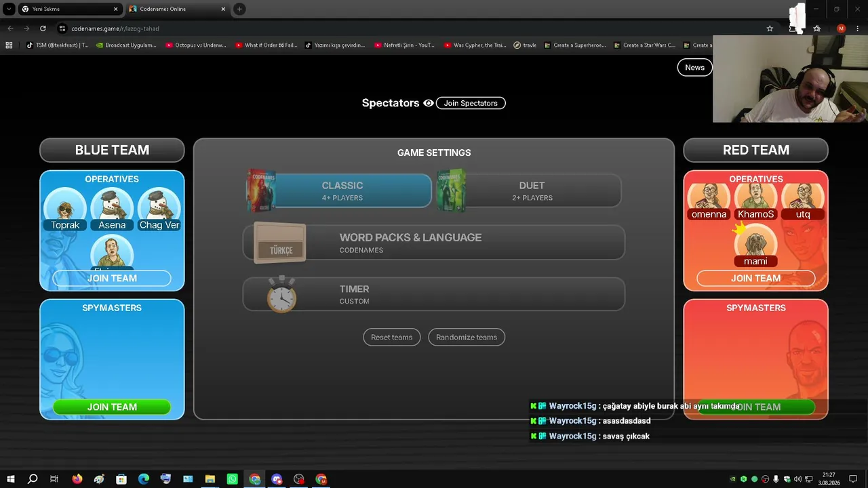Open the Chrome profile avatar menu

[841, 28]
